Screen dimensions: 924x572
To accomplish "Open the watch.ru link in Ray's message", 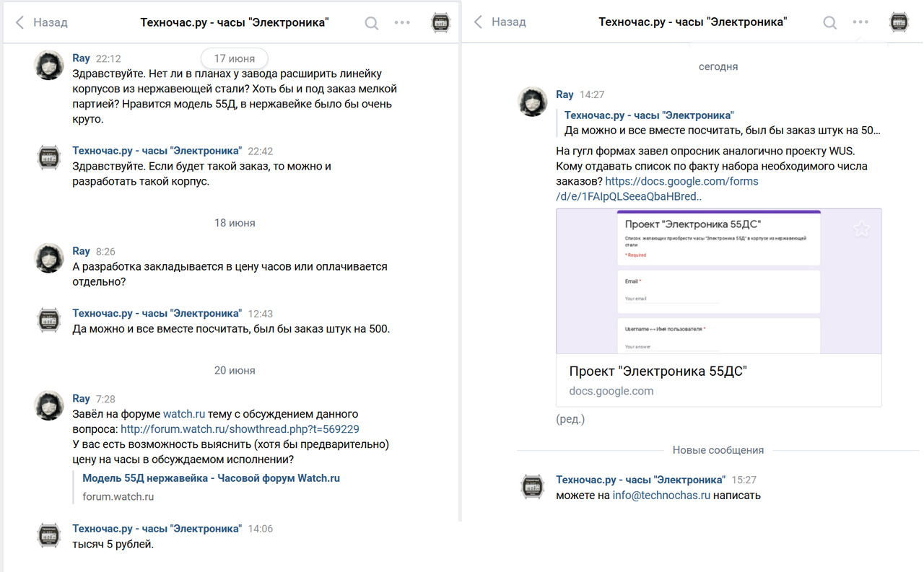I will coord(184,414).
